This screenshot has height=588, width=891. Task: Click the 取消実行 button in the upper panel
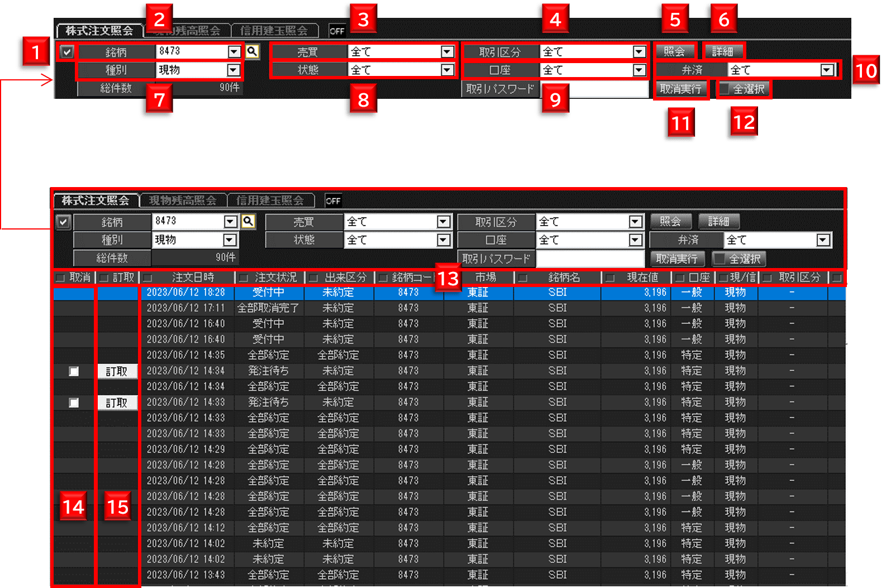click(680, 89)
